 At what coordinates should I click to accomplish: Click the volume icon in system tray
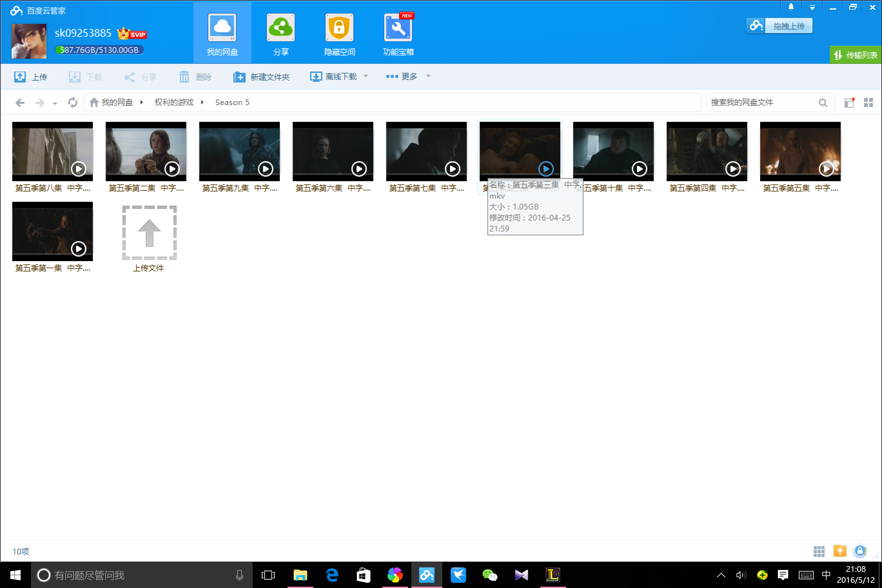(741, 575)
